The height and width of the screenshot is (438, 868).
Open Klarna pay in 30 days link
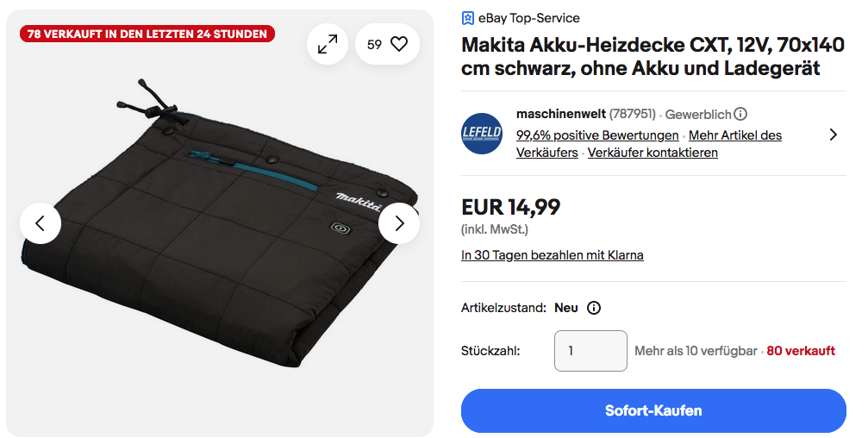552,255
